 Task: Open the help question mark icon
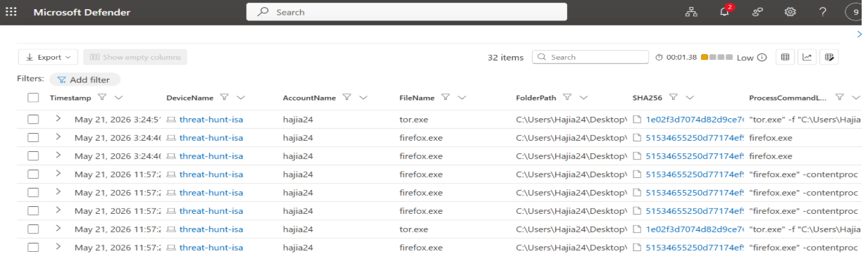(x=823, y=12)
